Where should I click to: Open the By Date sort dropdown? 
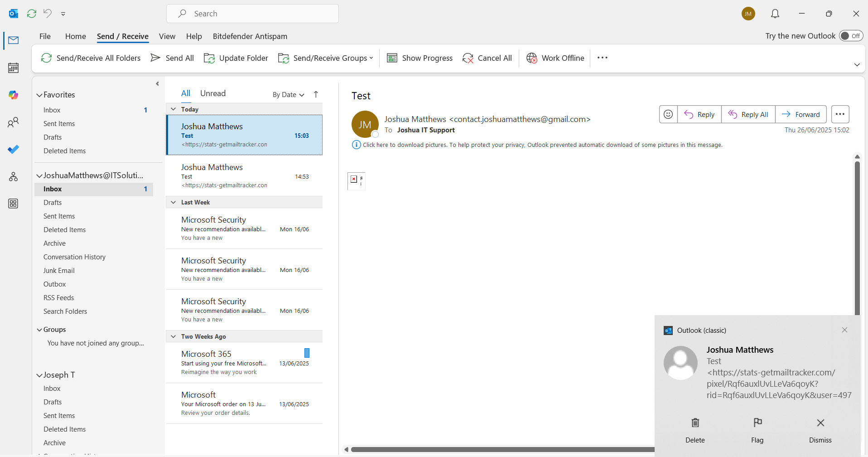point(289,95)
